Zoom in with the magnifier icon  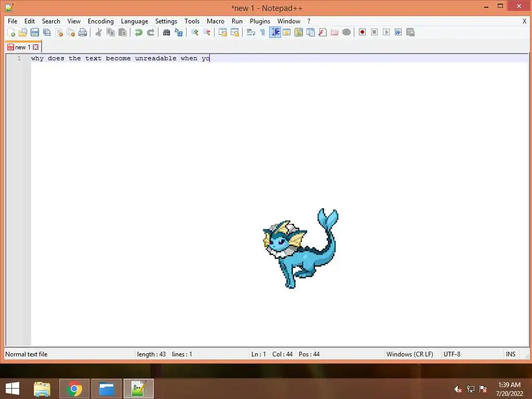tap(195, 32)
